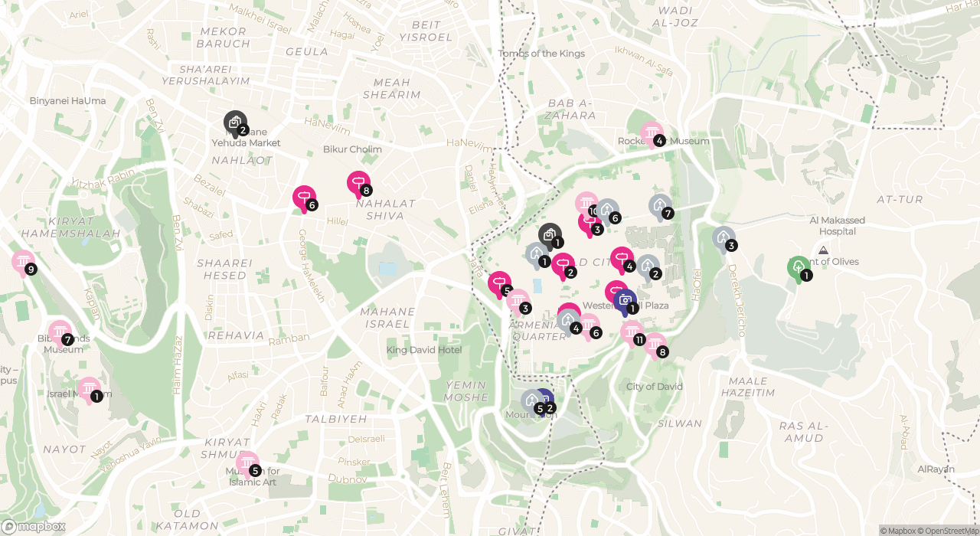Click museum marker 4 at Rockefeller Museum
Viewport: 980px width, 536px height.
pos(652,133)
